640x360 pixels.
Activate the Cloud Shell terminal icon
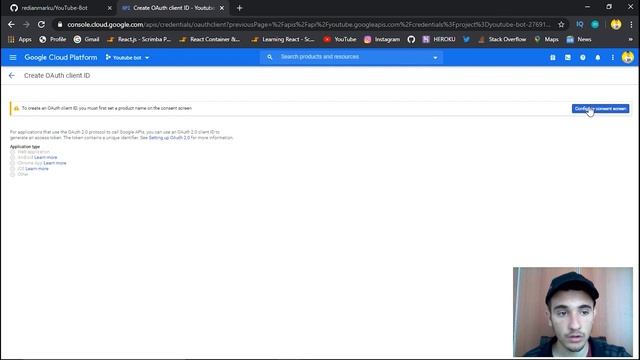tap(568, 58)
